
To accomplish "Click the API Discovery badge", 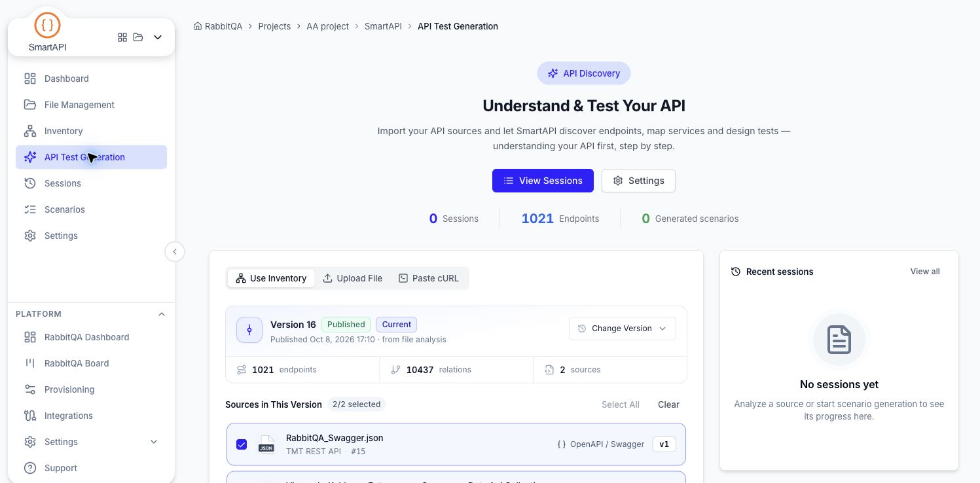I will (584, 73).
